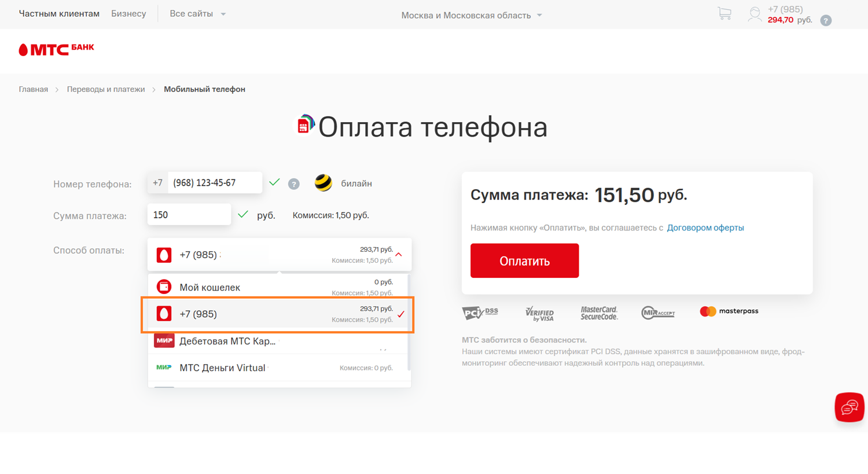
Task: Open the chat support widget
Action: click(x=849, y=407)
